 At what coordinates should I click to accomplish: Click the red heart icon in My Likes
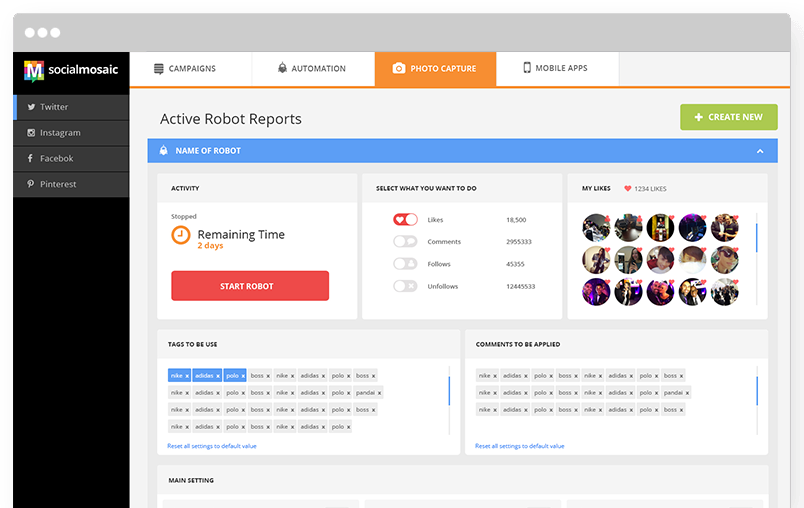pyautogui.click(x=628, y=188)
